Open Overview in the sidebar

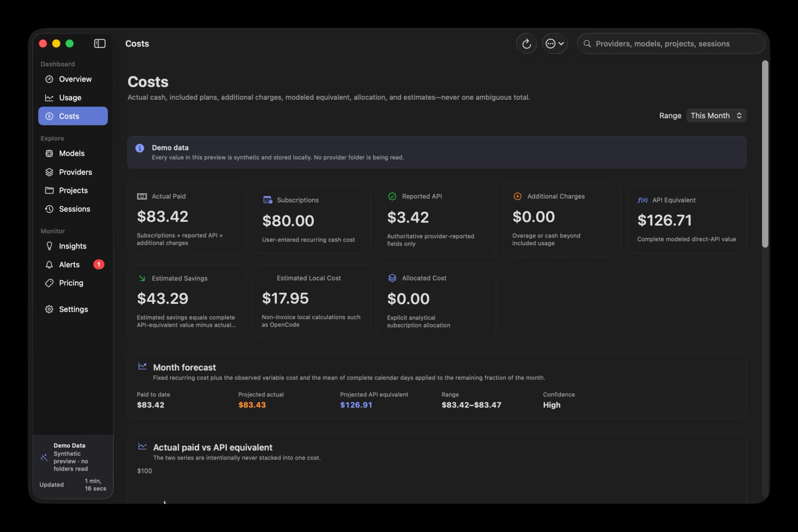(73, 79)
